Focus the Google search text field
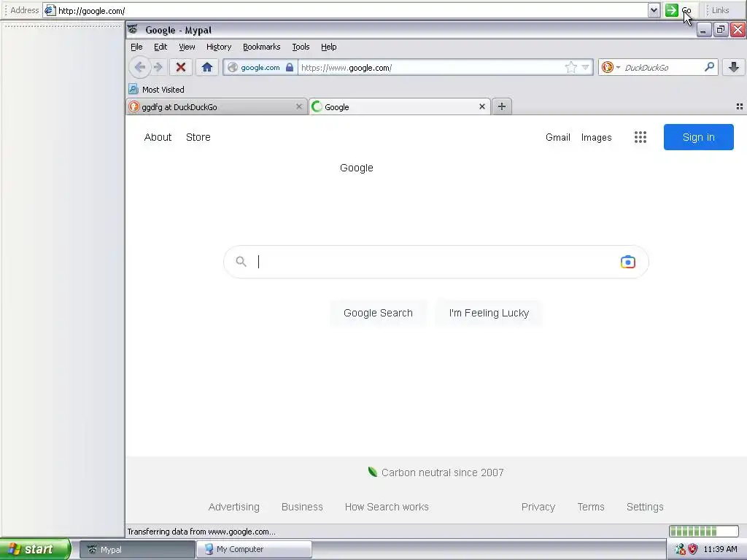Viewport: 747px width, 560px height. click(436, 262)
